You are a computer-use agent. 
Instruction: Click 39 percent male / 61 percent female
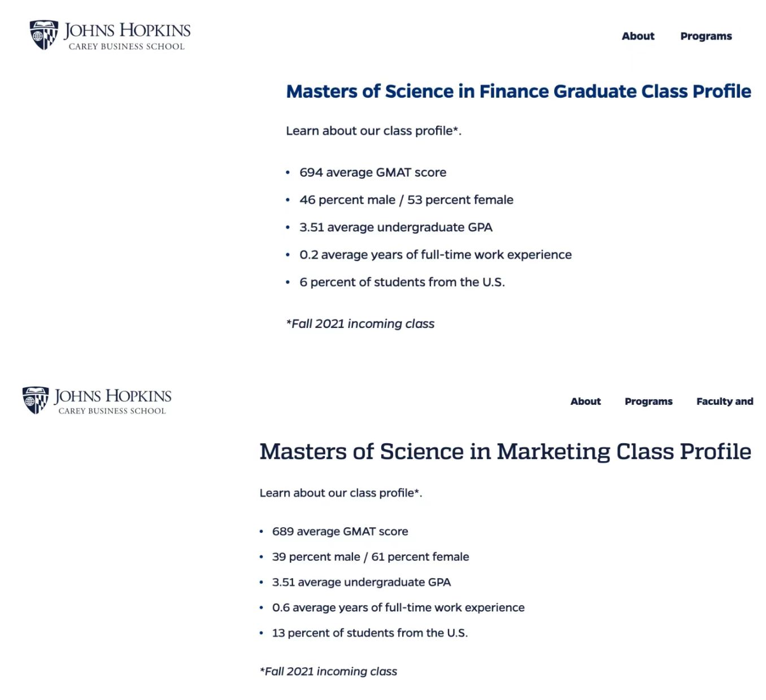371,557
